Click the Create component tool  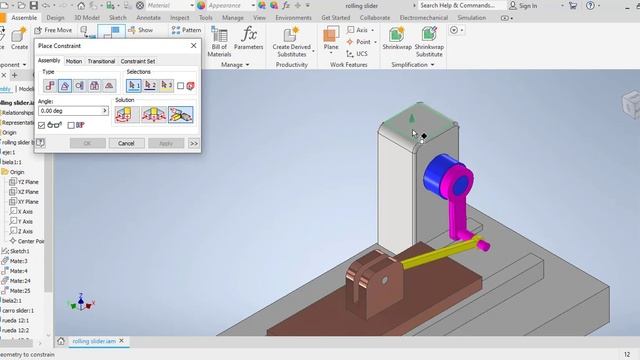[19, 38]
